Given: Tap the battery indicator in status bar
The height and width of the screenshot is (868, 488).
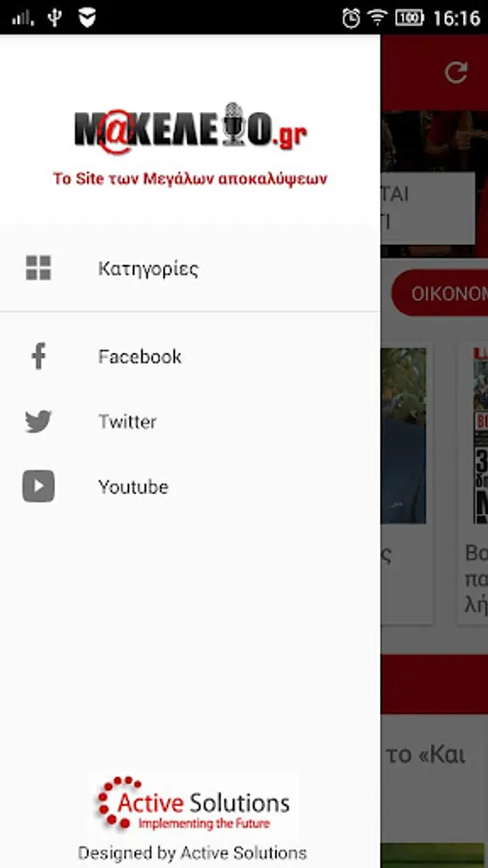Looking at the screenshot, I should click(x=410, y=17).
